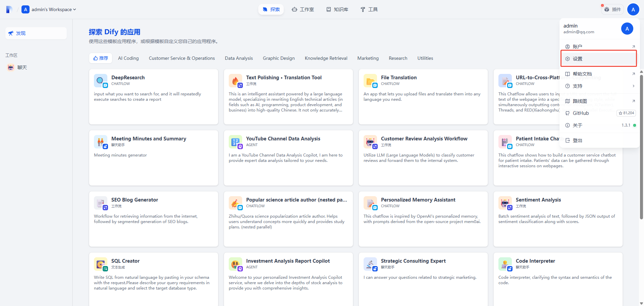Open the 聊天 workspace app

click(36, 68)
